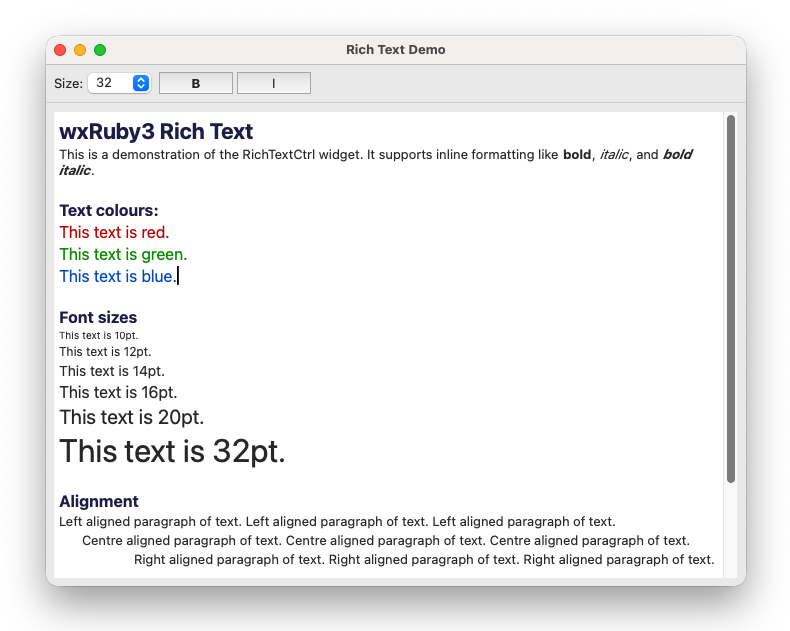Click the right aligned paragraph text
Screen dimensions: 790x631
pyautogui.click(x=424, y=560)
